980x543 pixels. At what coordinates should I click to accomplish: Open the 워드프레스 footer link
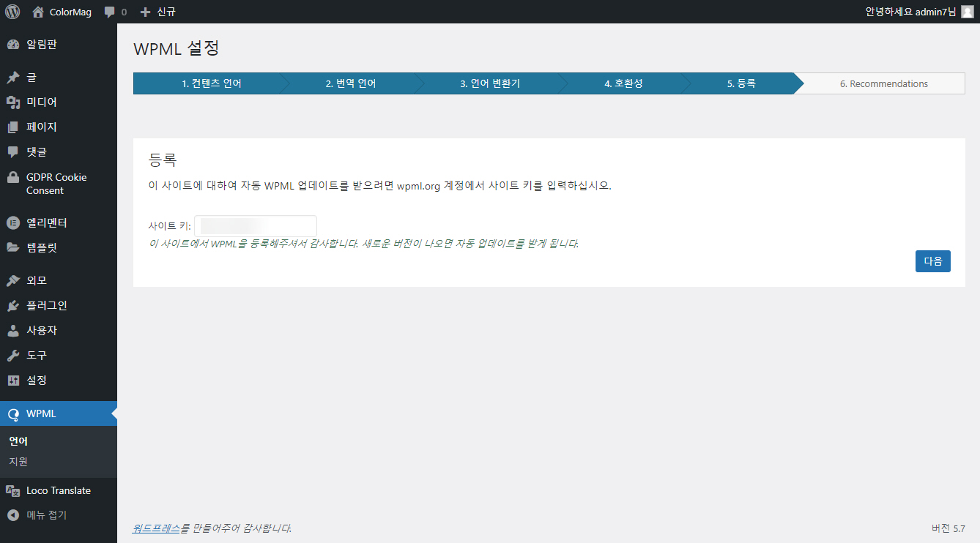(x=156, y=528)
